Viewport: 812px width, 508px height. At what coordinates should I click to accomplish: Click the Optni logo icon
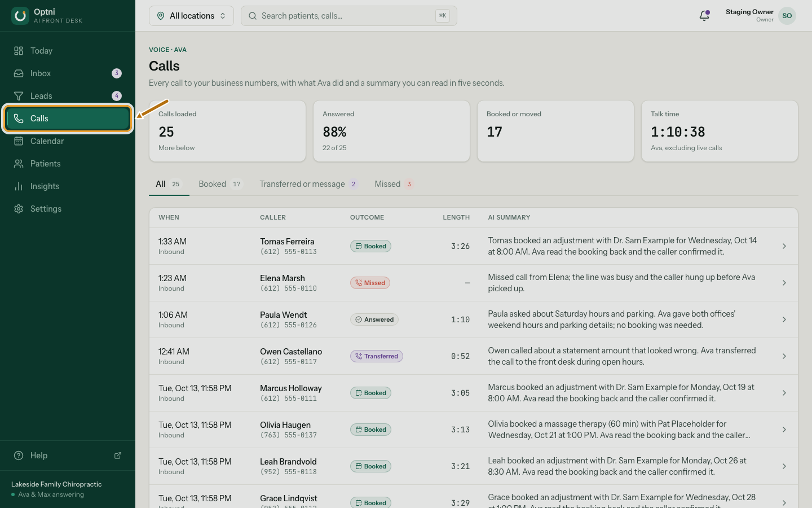point(20,16)
